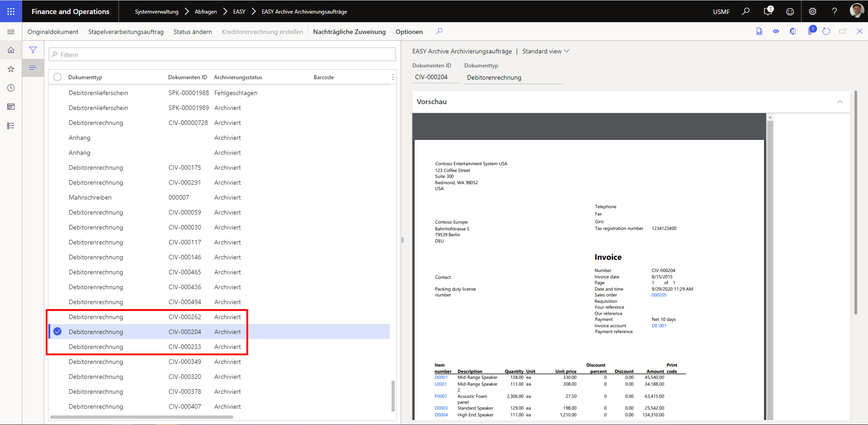Click the Dokumenten ID field CIV-000204

click(x=436, y=77)
